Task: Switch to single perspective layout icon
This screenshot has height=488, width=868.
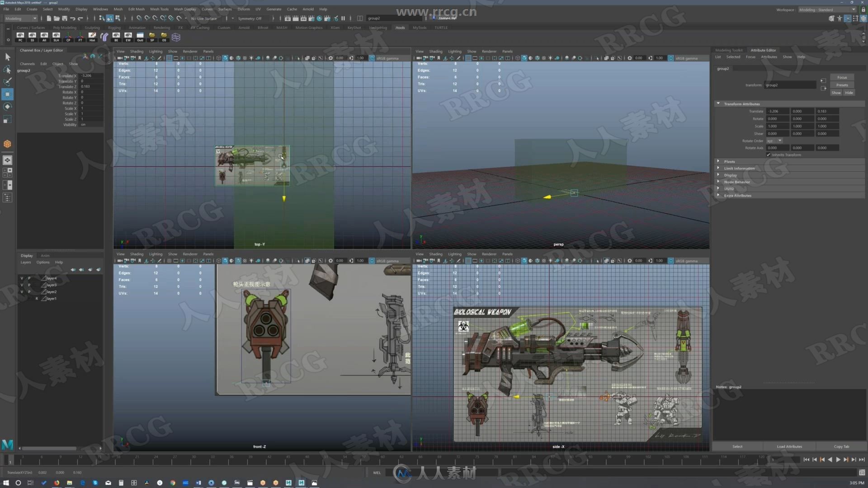Action: pyautogui.click(x=7, y=160)
